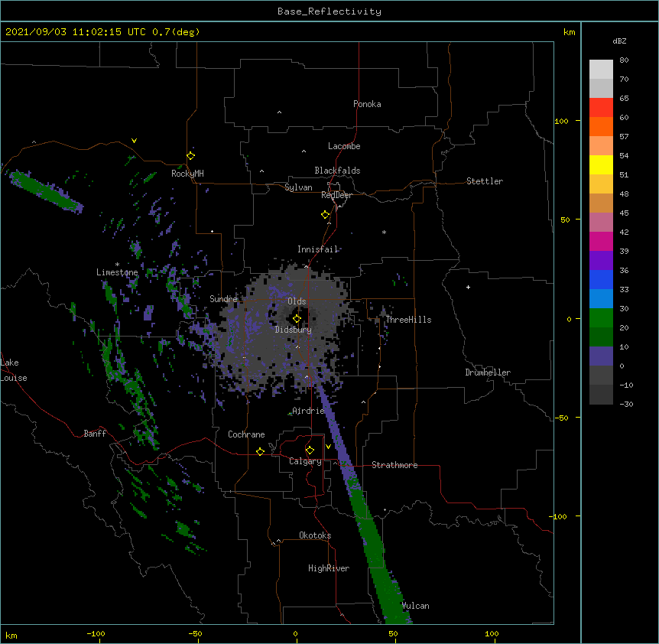Viewport: 659px width, 644px height.
Task: Select the Strathmore label
Action: (394, 465)
